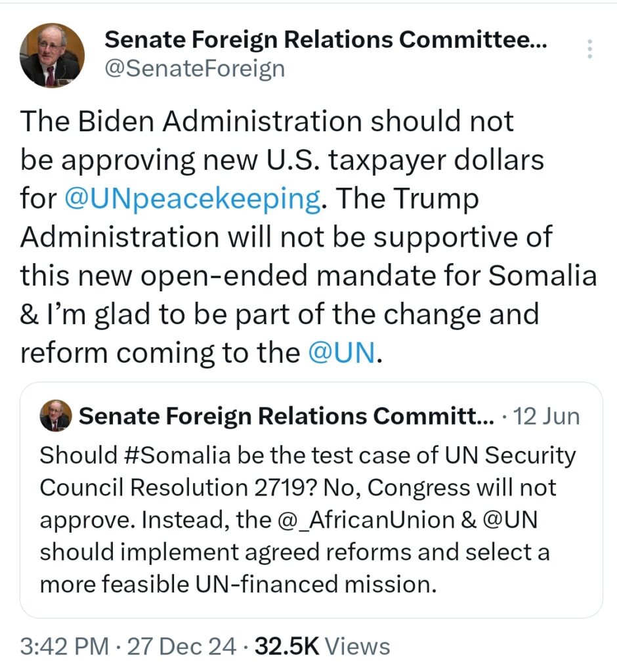Open the three-dot more options menu
Screen dimensions: 617x672
coord(589,49)
